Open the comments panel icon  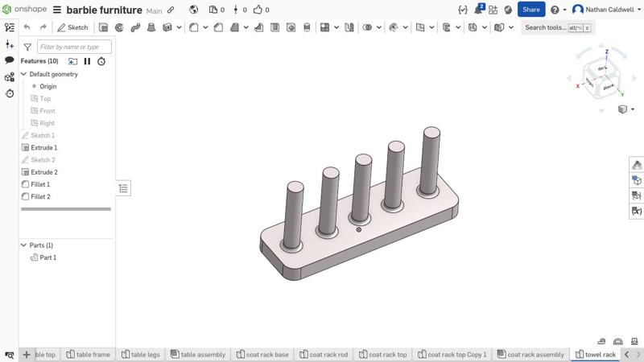coord(10,60)
